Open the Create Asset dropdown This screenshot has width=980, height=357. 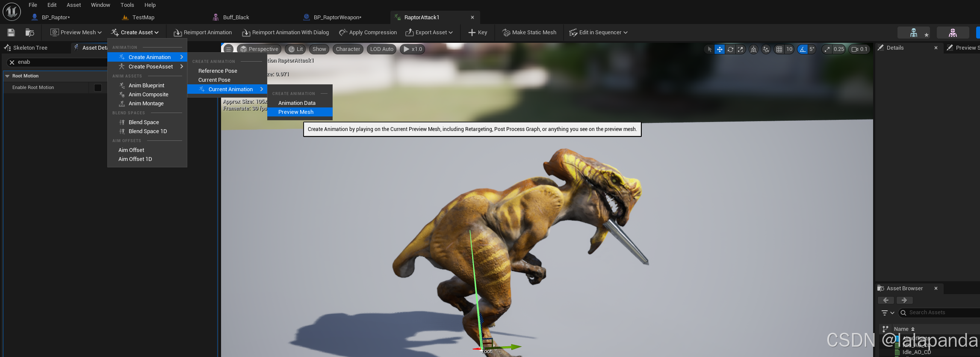click(135, 33)
